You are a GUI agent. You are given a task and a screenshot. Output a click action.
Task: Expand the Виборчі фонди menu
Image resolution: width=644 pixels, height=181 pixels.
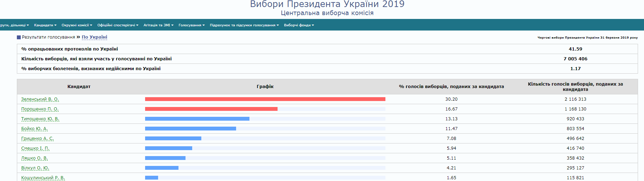coord(299,25)
